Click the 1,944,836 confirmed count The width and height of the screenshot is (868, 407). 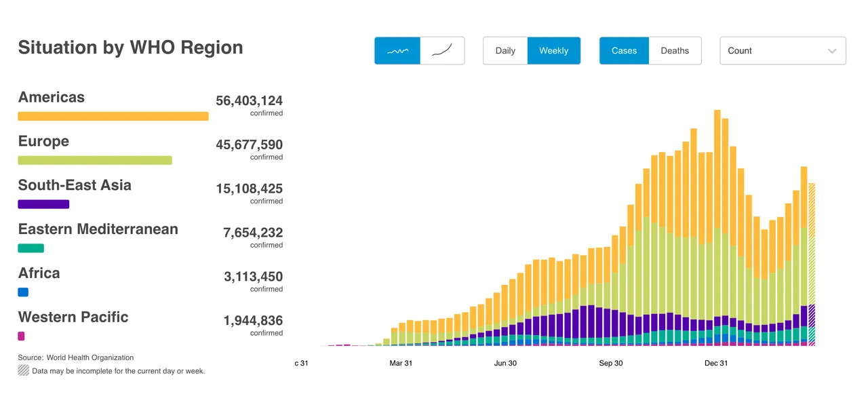pos(254,321)
